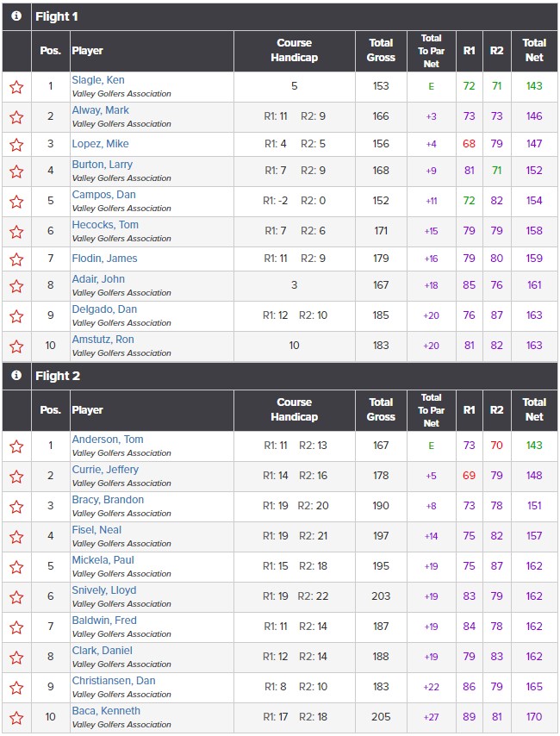Image resolution: width=560 pixels, height=736 pixels.
Task: Open Christiansen, Dan player link
Action: 114,681
